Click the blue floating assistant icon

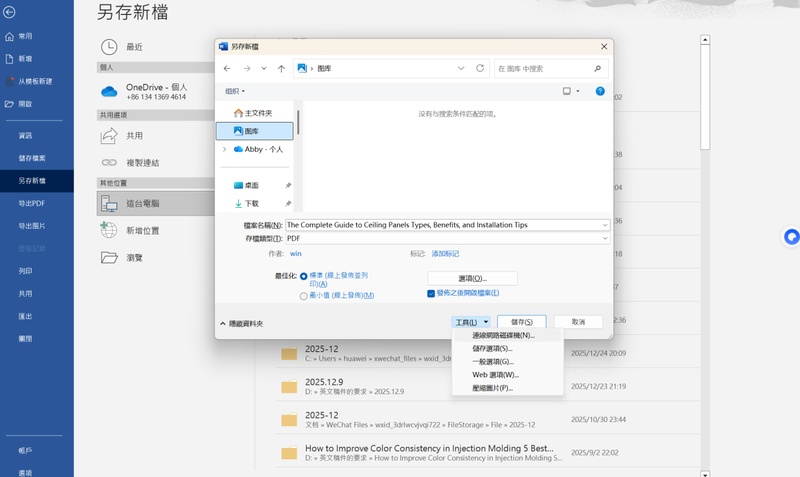[x=791, y=237]
